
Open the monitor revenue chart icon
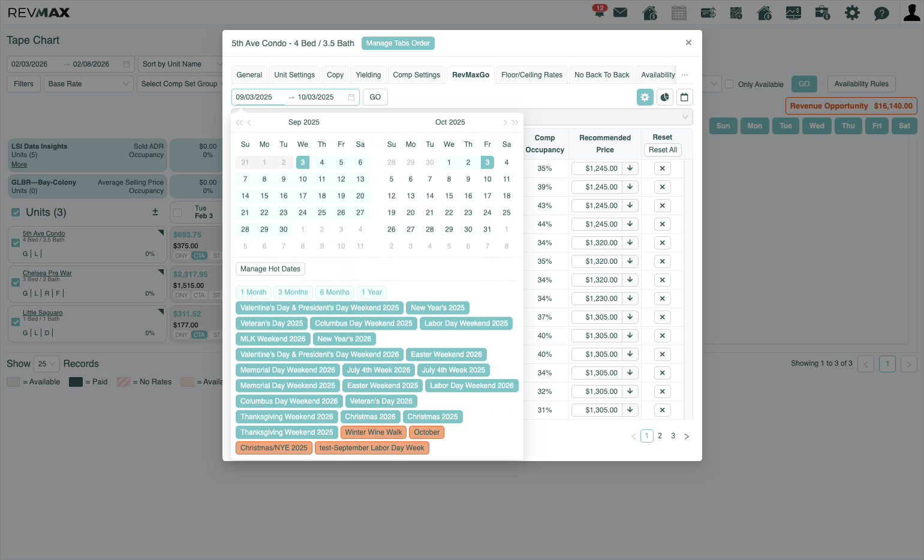tap(793, 13)
